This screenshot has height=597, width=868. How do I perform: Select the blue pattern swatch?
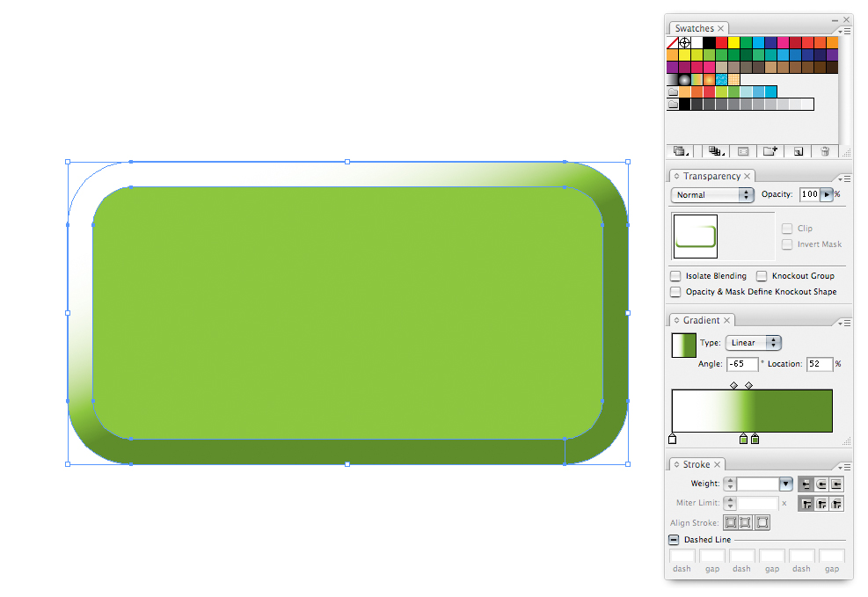coord(721,80)
